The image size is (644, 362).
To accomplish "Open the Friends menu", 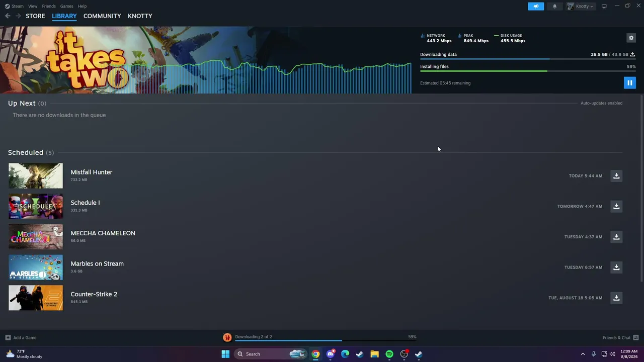I will click(x=49, y=6).
